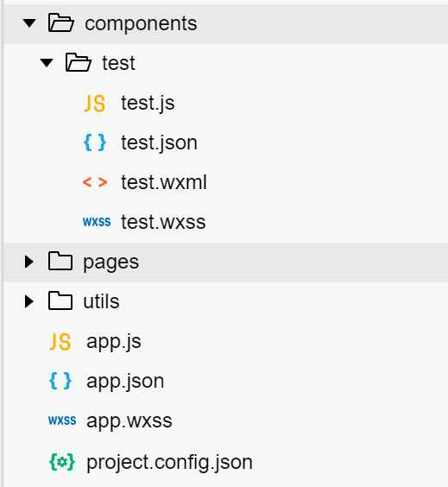Collapse the components folder arrow

coord(29,23)
